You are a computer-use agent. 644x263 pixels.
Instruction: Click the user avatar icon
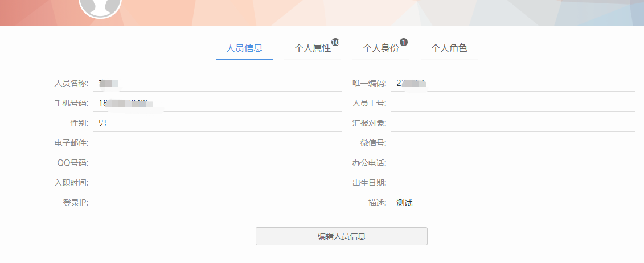click(x=100, y=7)
